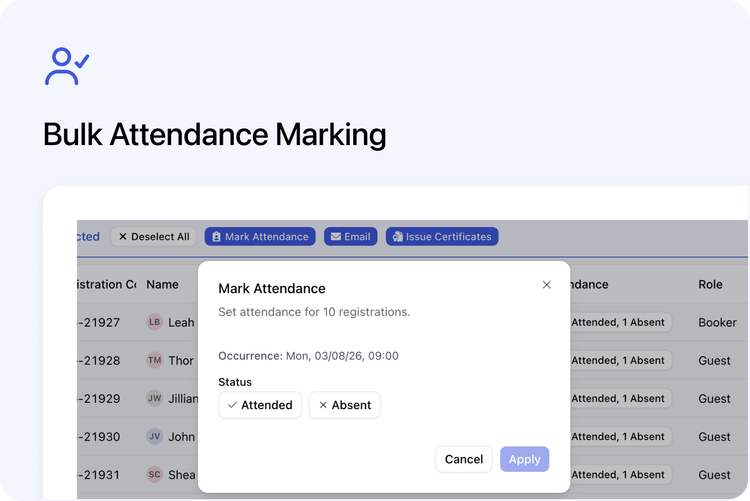Click Deselect All in the toolbar

[x=154, y=236]
